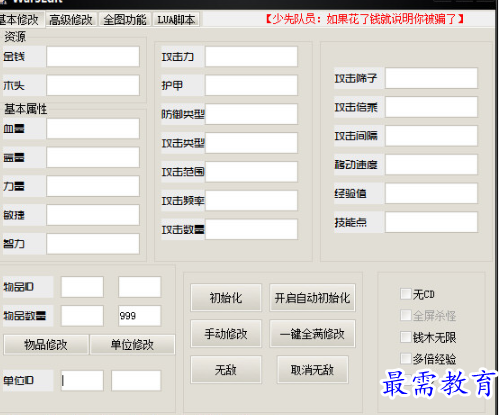Click the 开启自动初始化 button
504x415 pixels.
(x=312, y=297)
